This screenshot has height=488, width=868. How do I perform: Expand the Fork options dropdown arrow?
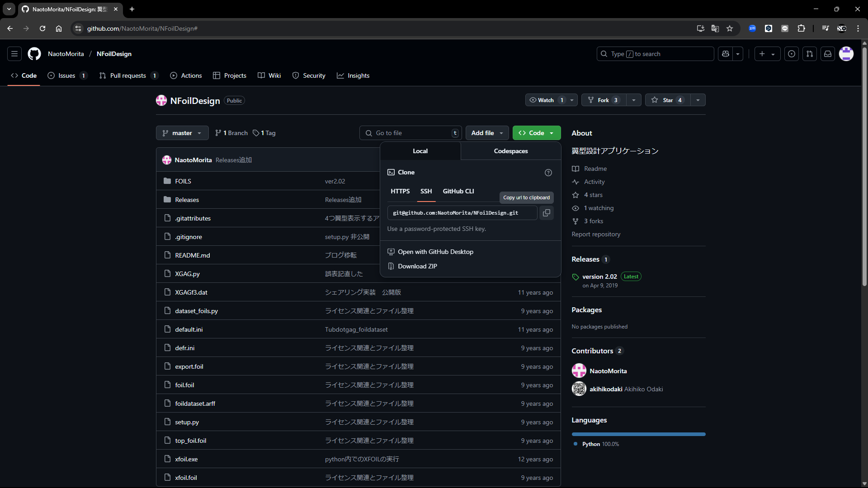click(x=634, y=100)
